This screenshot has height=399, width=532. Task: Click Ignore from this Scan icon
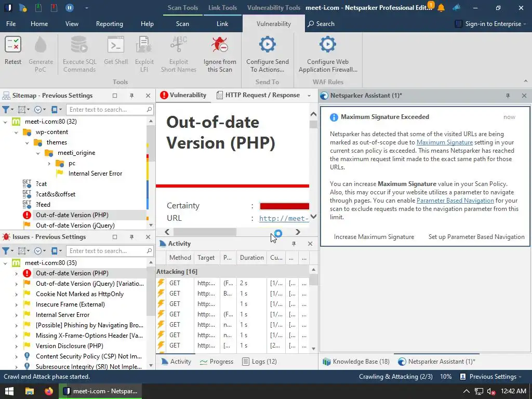(x=220, y=45)
